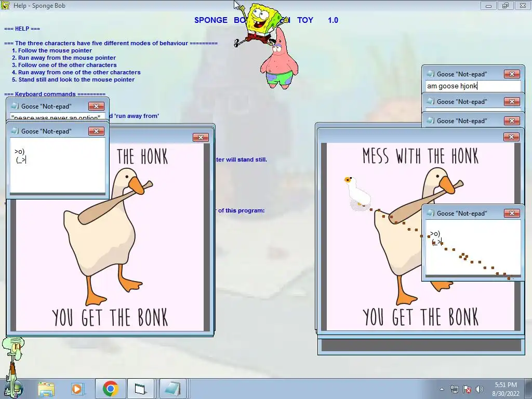The width and height of the screenshot is (532, 399).
Task: Click the "=== Keyboard commands" heading
Action: [x=55, y=94]
